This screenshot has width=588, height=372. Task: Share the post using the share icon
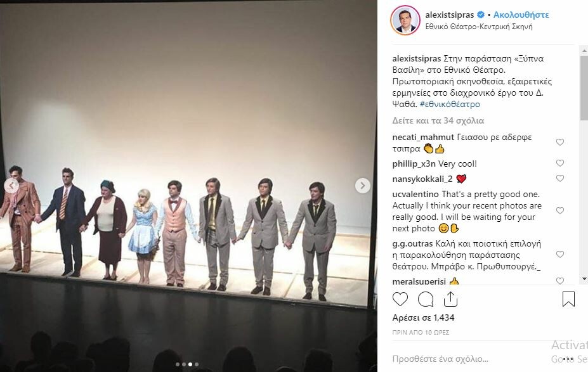450,299
